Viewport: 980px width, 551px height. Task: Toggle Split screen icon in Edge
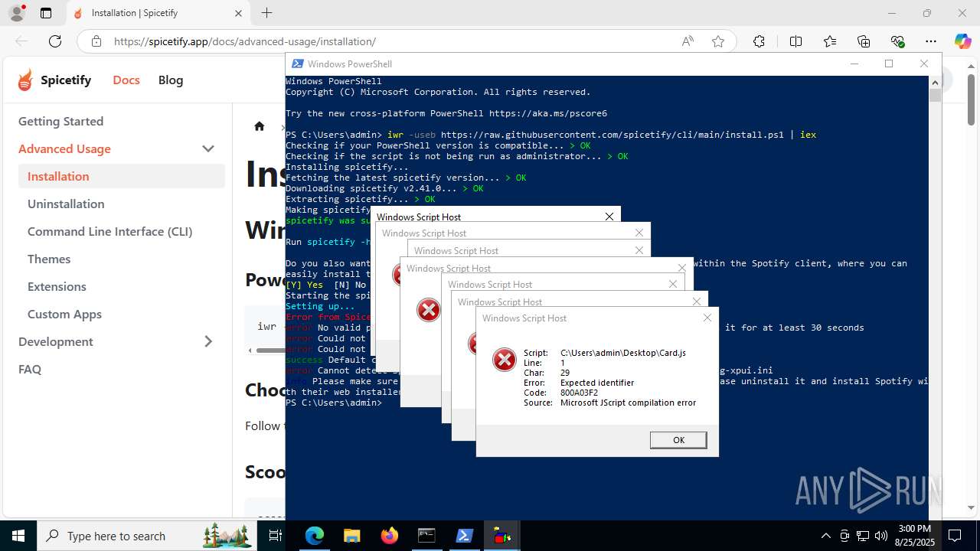tap(795, 41)
